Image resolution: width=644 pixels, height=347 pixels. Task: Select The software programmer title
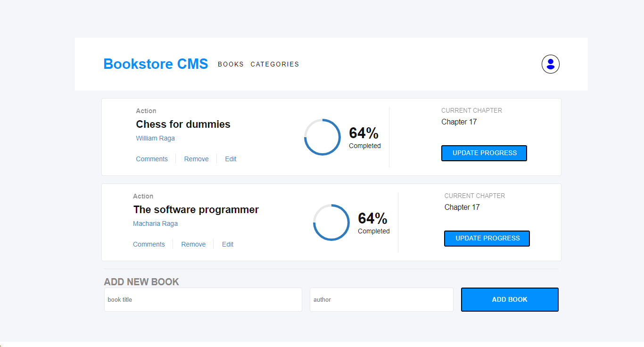point(196,209)
